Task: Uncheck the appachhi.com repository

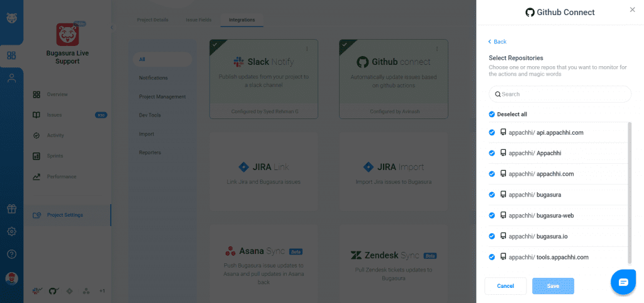Action: [x=492, y=174]
